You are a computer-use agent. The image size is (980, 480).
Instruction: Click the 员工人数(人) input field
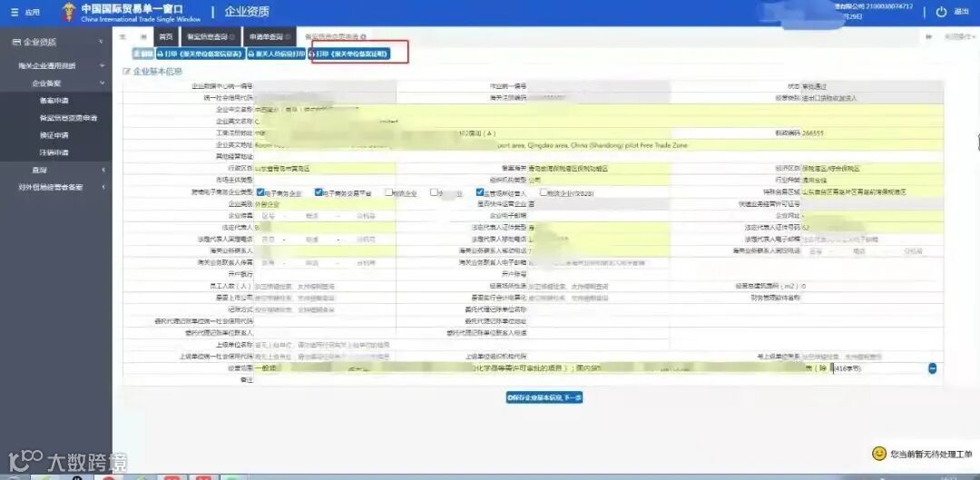(x=324, y=286)
